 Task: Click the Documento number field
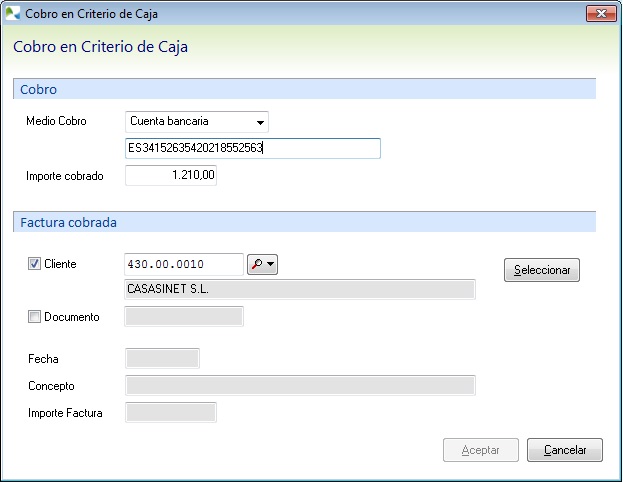pos(183,317)
